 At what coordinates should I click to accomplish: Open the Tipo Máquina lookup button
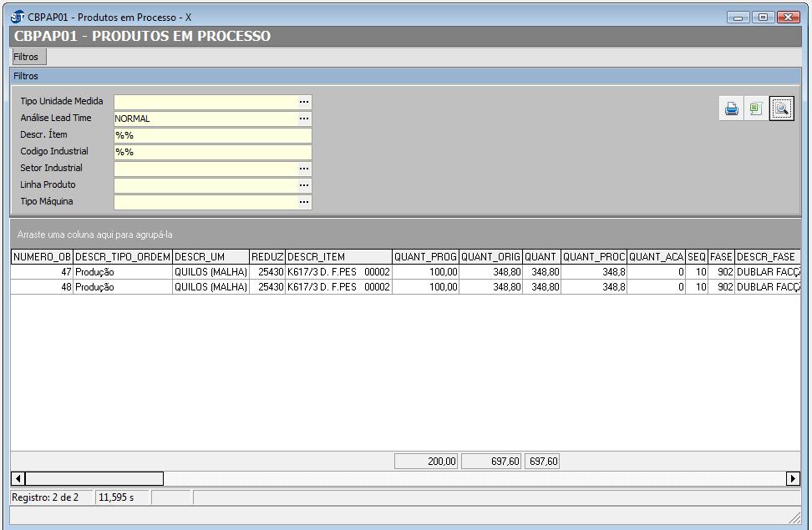tap(304, 202)
